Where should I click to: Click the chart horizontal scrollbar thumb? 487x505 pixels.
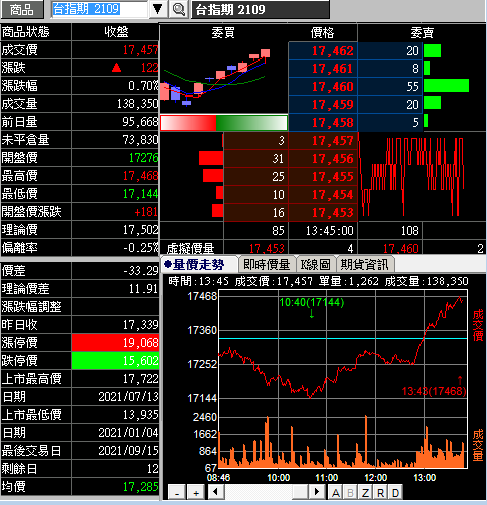pyautogui.click(x=300, y=492)
